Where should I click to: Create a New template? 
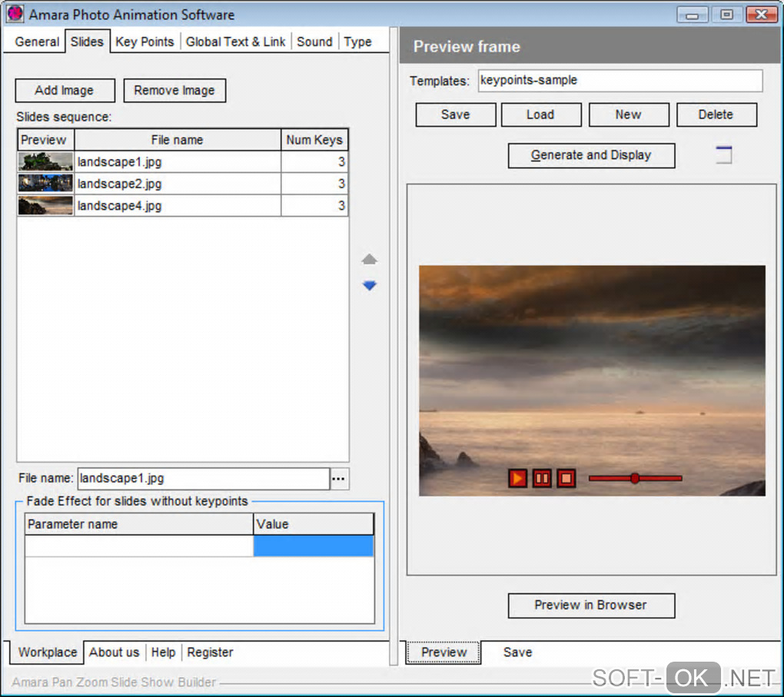click(x=629, y=115)
